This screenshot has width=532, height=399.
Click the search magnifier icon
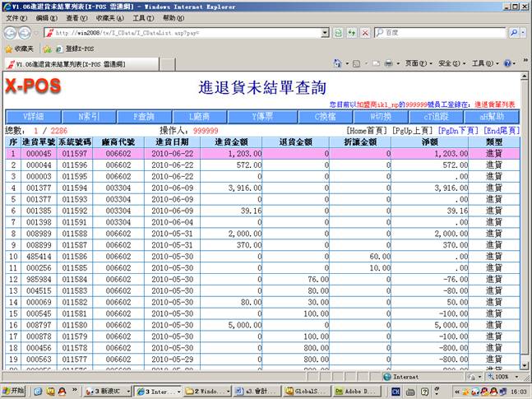point(514,33)
